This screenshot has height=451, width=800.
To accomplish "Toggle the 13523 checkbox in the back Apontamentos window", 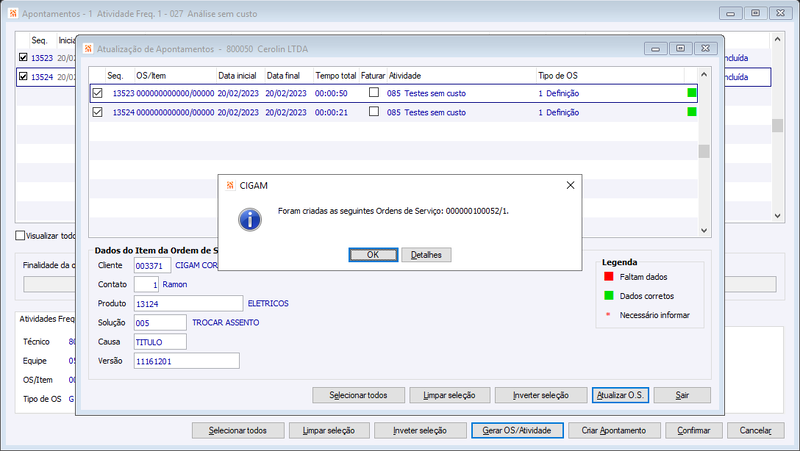I will pyautogui.click(x=23, y=57).
